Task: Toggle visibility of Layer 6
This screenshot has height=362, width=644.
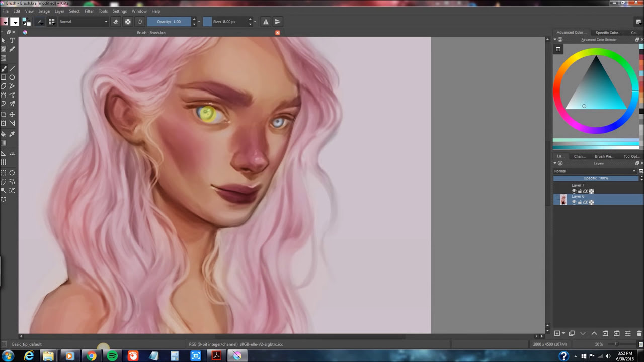Action: click(x=574, y=202)
